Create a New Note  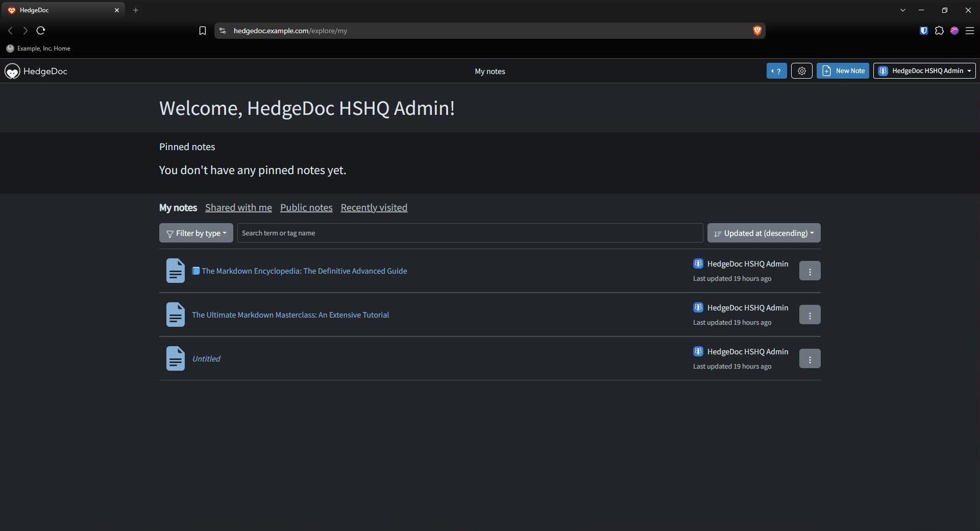843,71
